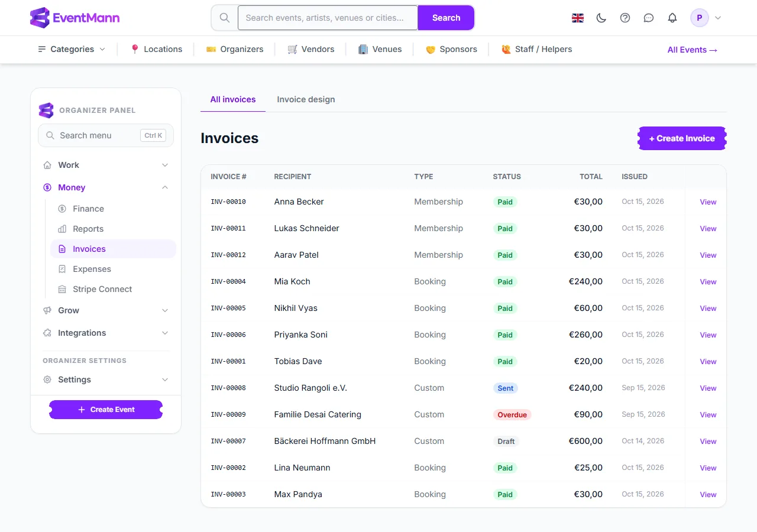
Task: Open the notifications bell
Action: click(x=672, y=18)
